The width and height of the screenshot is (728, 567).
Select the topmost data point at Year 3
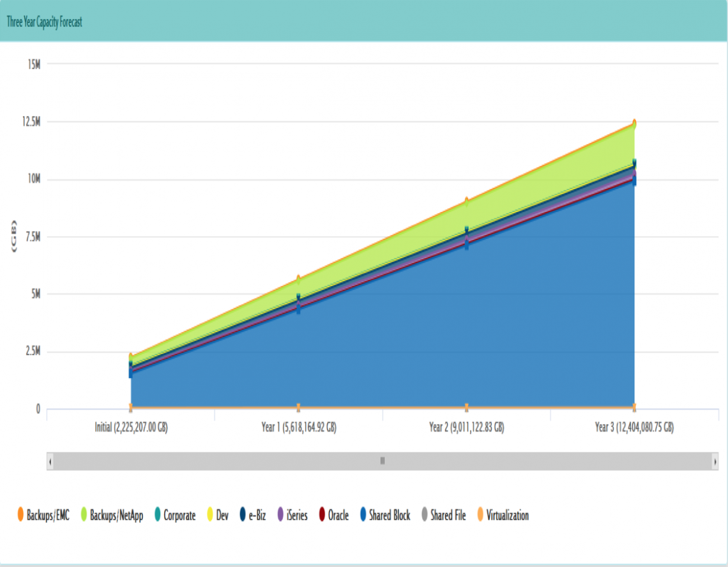coord(634,123)
